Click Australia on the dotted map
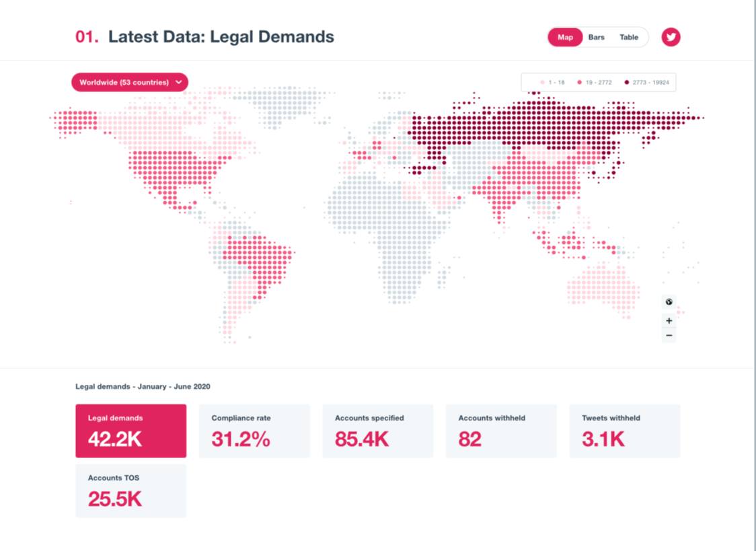 click(x=599, y=286)
